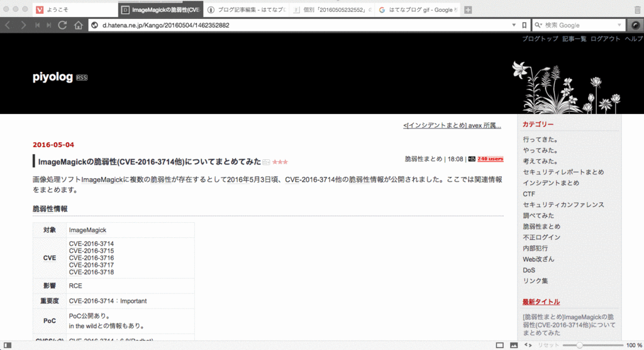Toggle the side panel in status bar
644x350 pixels.
point(8,345)
